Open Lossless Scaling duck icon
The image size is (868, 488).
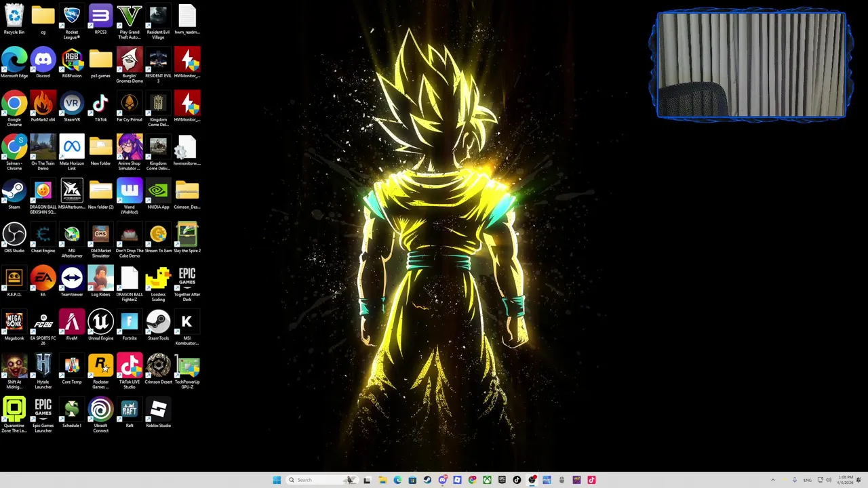click(x=158, y=284)
